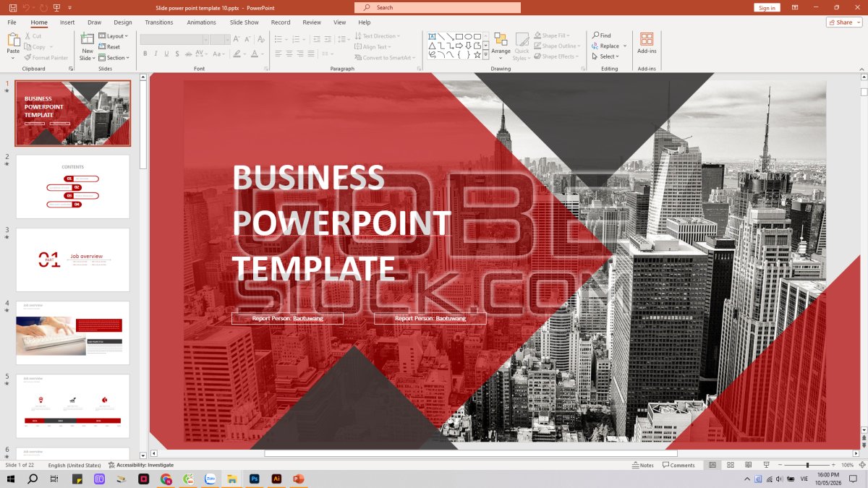Open the Section dropdown

(114, 58)
